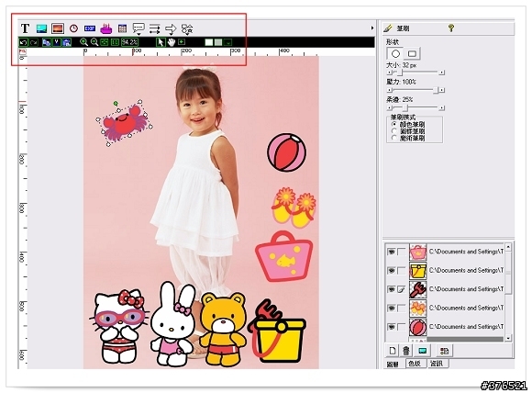
Task: Click the yellow help question mark icon
Action: pos(451,28)
